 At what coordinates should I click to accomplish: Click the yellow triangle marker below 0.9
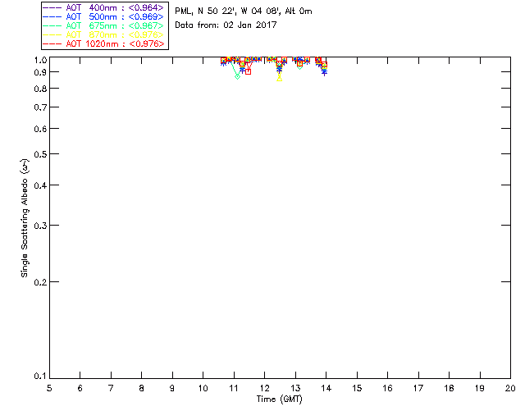point(279,79)
